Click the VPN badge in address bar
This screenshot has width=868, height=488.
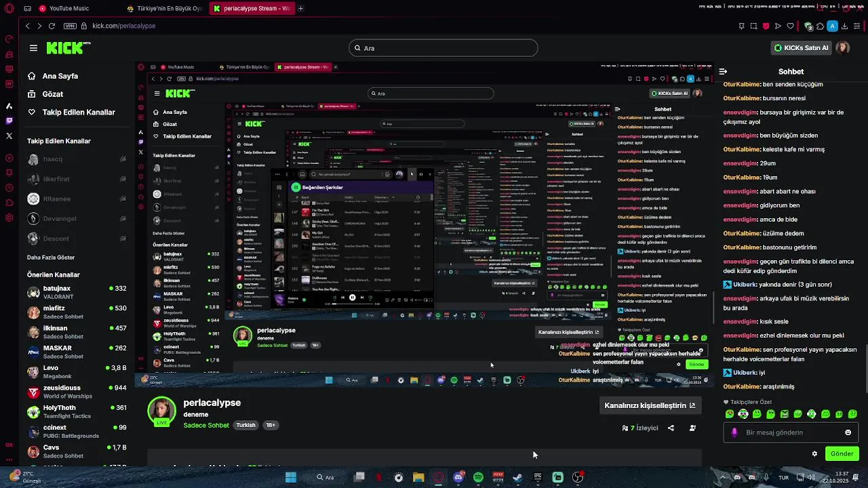(69, 26)
